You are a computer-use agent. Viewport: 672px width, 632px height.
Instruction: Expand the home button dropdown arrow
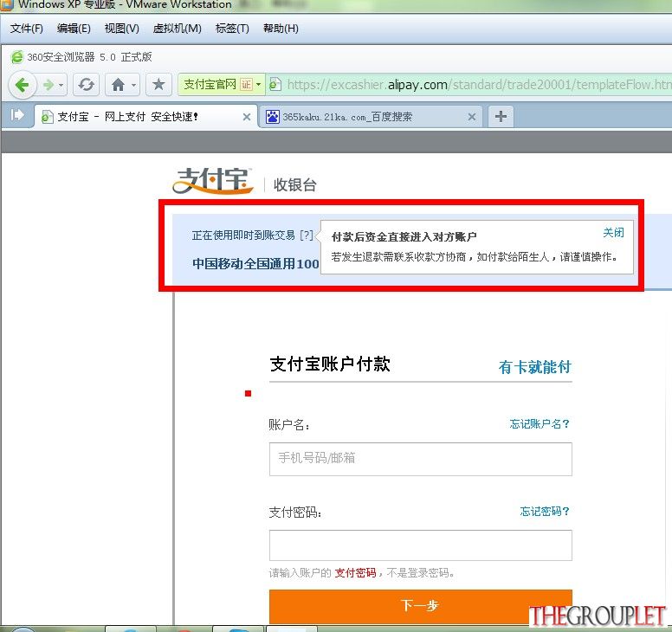[134, 85]
